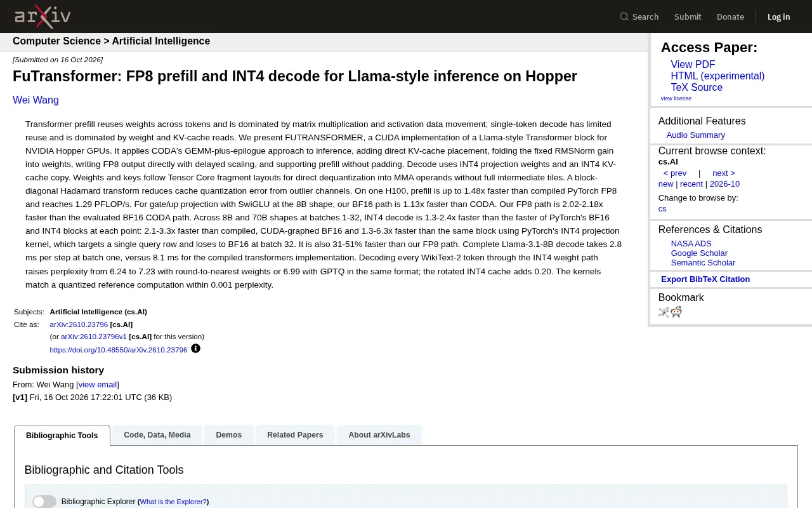Browse recent cs.AI papers
812x508 pixels.
point(691,184)
